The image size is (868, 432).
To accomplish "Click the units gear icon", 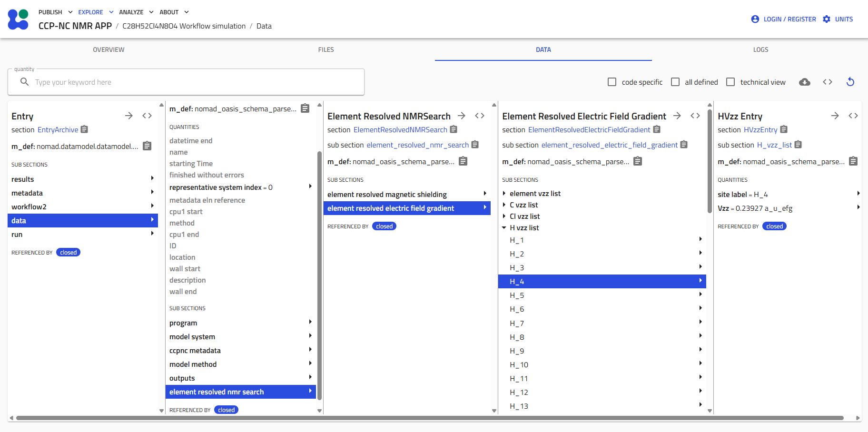I will (x=827, y=19).
